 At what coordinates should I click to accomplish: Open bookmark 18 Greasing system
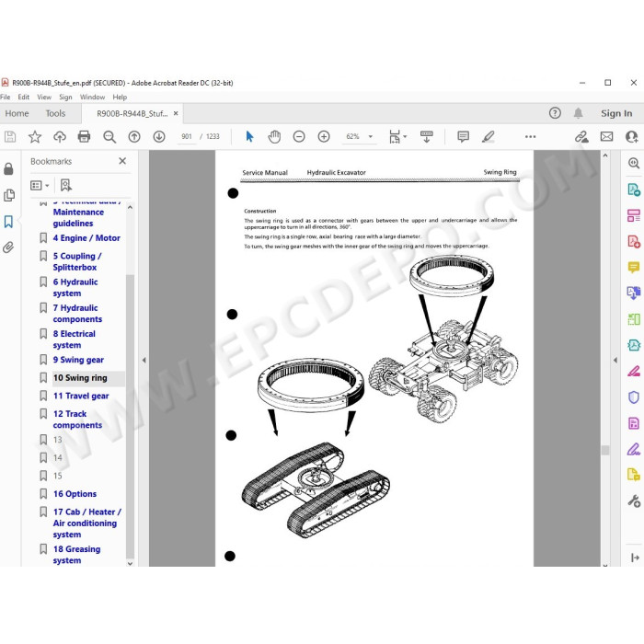click(x=76, y=555)
